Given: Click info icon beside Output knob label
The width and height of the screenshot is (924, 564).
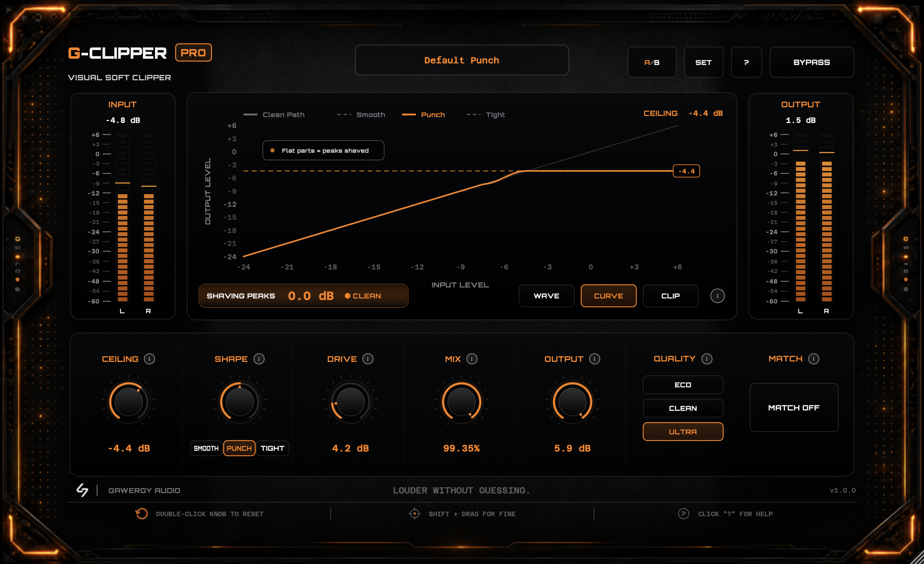Looking at the screenshot, I should 594,359.
